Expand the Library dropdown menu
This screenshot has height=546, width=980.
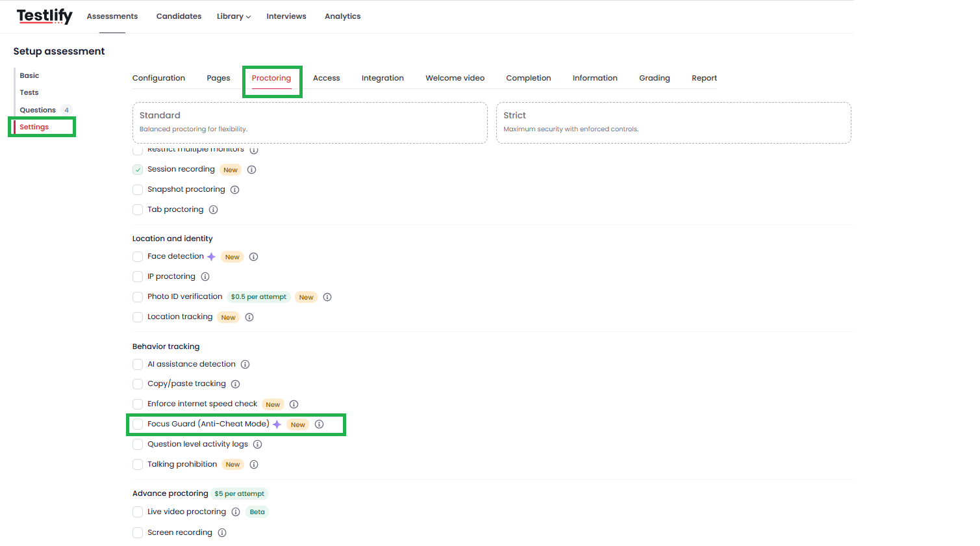[234, 16]
